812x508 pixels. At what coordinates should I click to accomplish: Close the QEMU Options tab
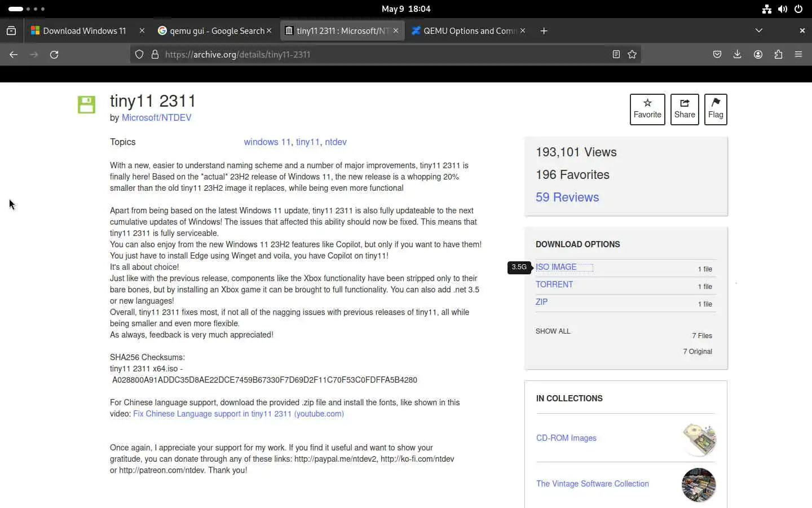(x=523, y=30)
